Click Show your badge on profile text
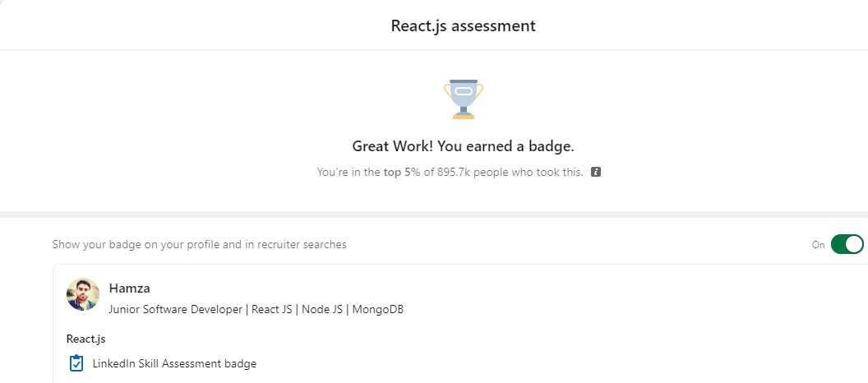868x383 pixels. tap(199, 244)
